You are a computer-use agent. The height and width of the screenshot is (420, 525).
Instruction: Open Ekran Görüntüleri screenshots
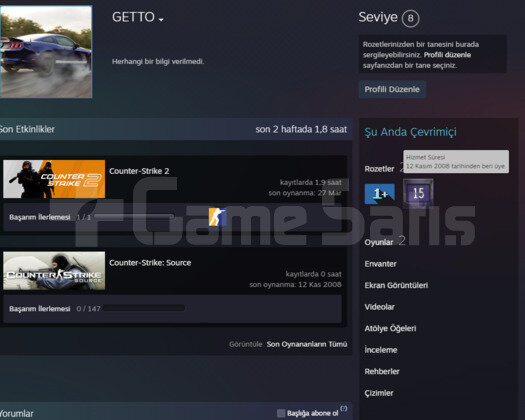tap(396, 285)
